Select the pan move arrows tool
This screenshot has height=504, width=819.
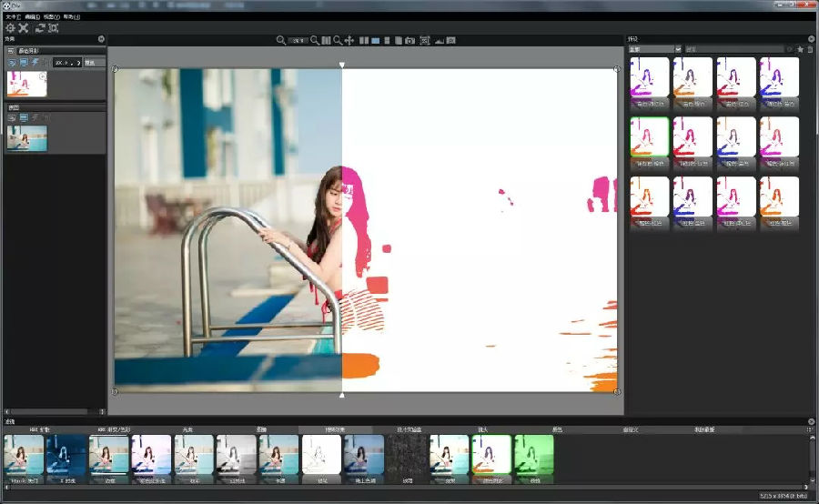349,41
